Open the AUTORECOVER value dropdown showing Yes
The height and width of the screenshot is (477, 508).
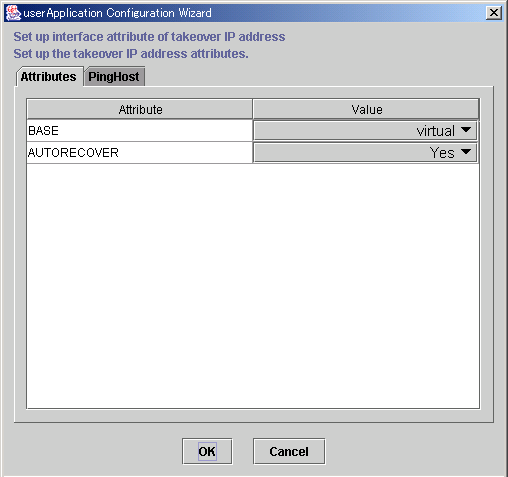[x=365, y=153]
